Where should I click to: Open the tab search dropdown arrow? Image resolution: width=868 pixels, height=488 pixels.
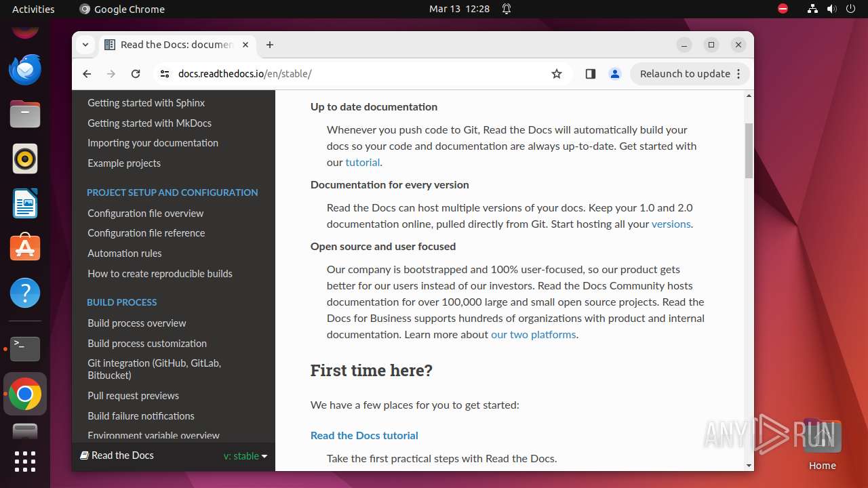pos(85,45)
